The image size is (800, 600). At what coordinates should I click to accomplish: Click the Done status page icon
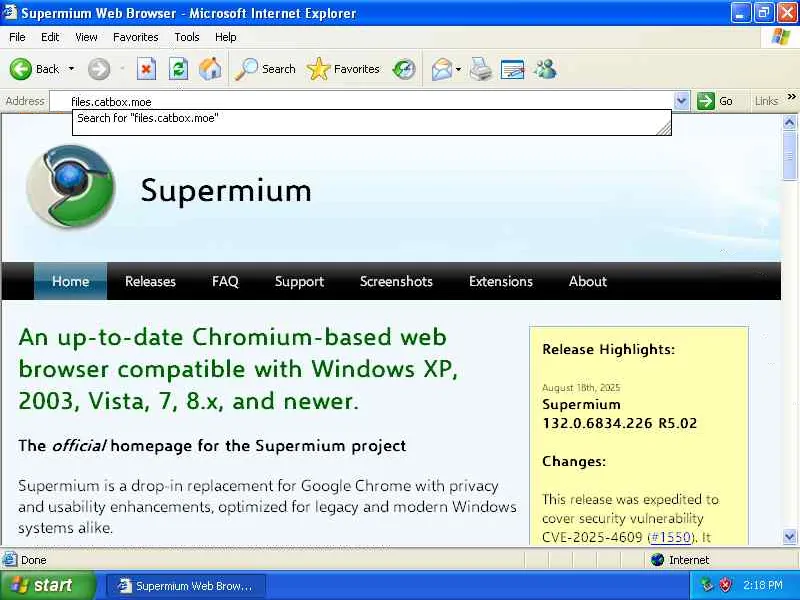[9, 560]
